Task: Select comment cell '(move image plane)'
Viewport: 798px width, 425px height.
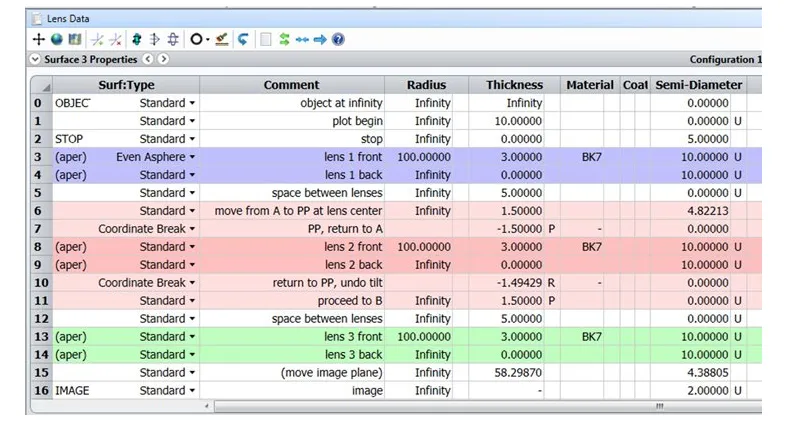Action: (292, 373)
